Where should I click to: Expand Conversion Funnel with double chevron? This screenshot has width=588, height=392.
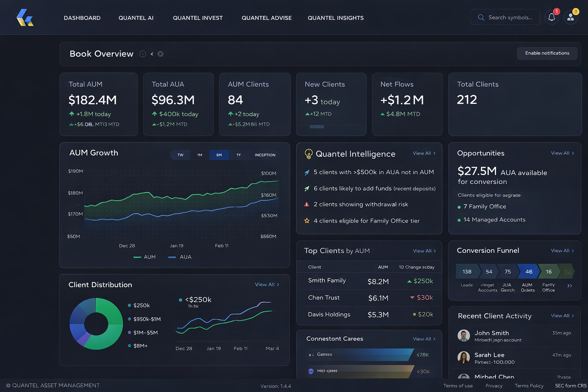[x=570, y=286]
